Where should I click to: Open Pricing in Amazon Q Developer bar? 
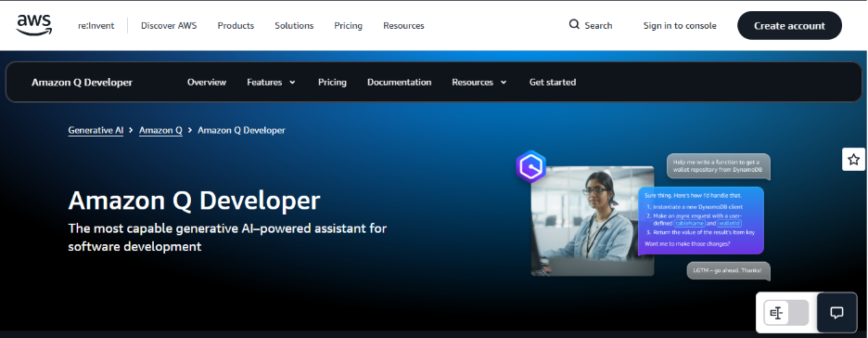[332, 82]
